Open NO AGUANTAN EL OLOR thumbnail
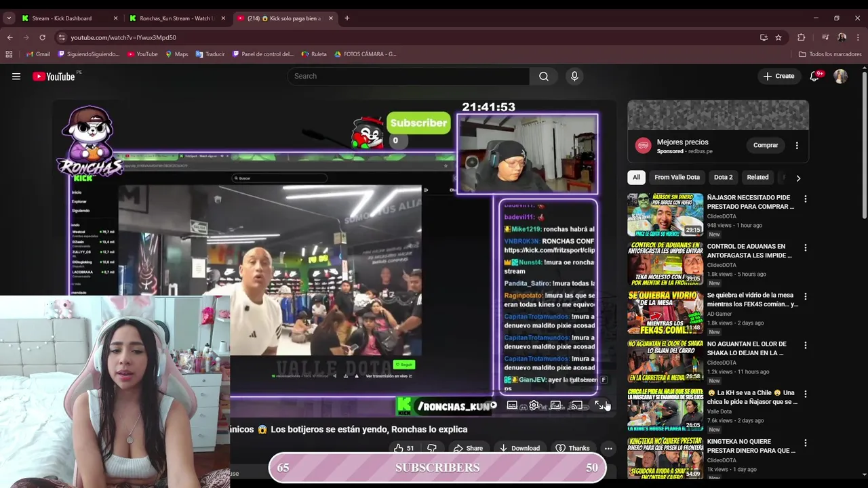Screen dimensions: 868x488 tap(665, 361)
